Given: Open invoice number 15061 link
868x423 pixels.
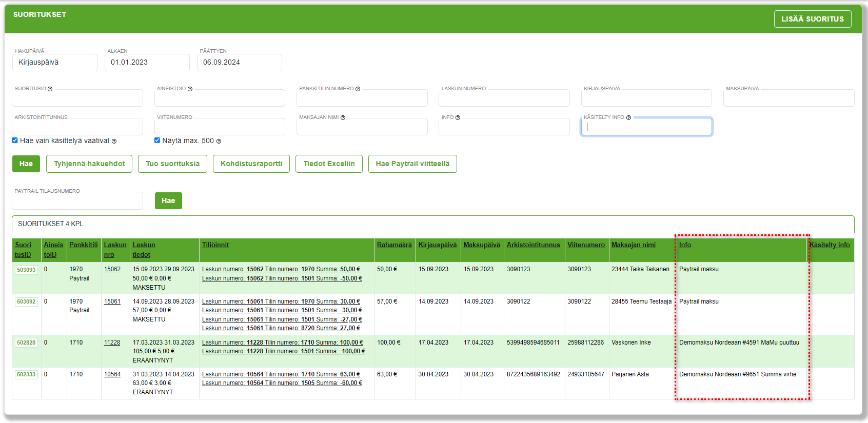Looking at the screenshot, I should tap(112, 301).
